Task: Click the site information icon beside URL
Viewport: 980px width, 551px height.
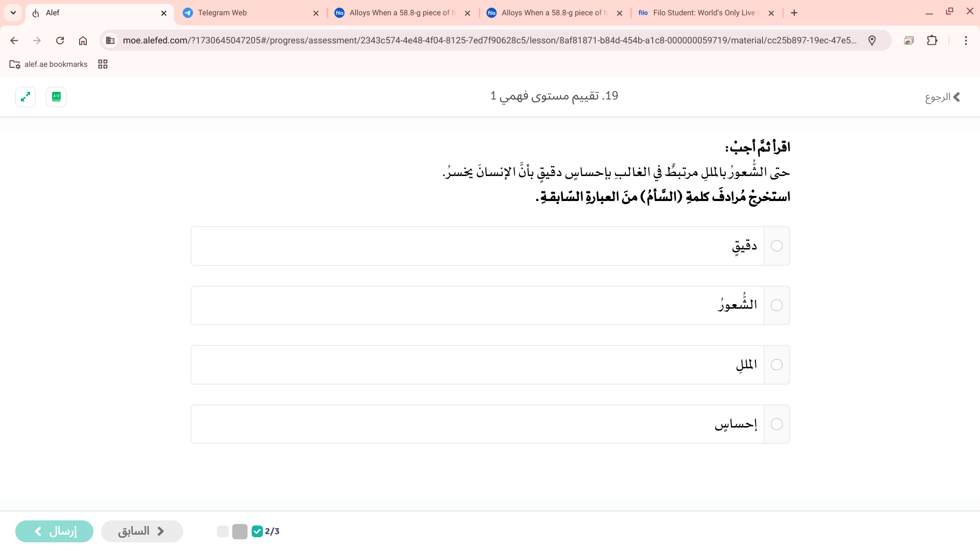Action: pyautogui.click(x=110, y=40)
